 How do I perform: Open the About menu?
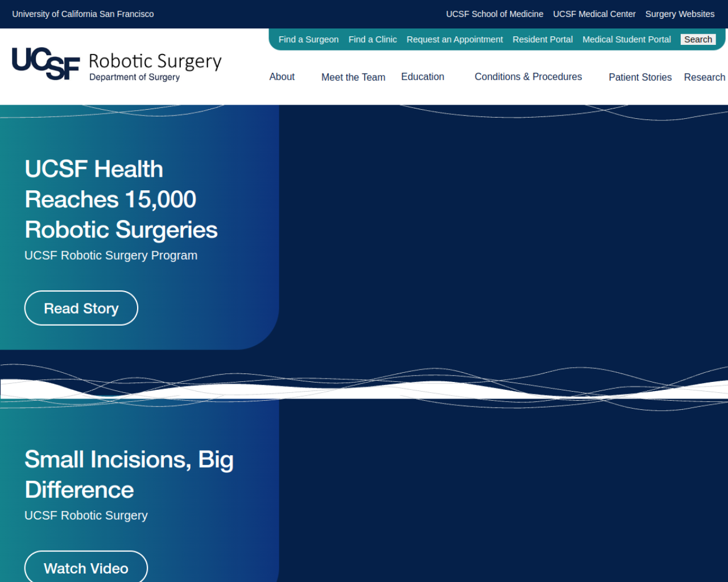click(x=282, y=77)
